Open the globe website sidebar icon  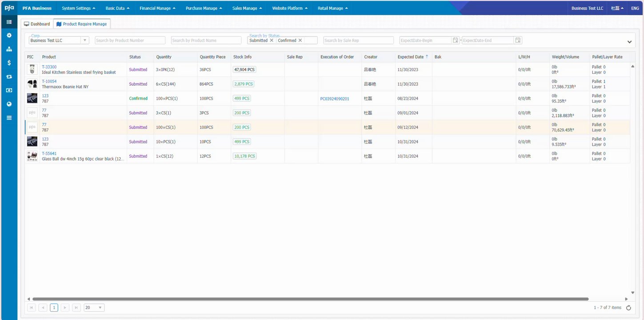click(x=9, y=104)
